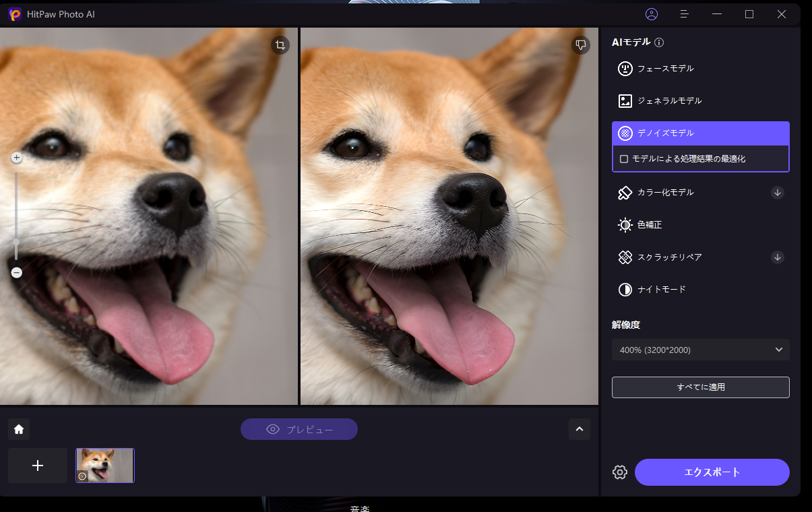This screenshot has width=812, height=512.
Task: Click the zoom out minus icon
Action: click(x=17, y=273)
